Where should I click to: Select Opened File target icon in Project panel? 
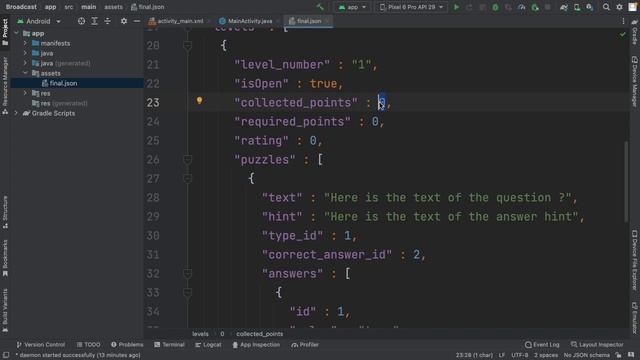pos(81,21)
